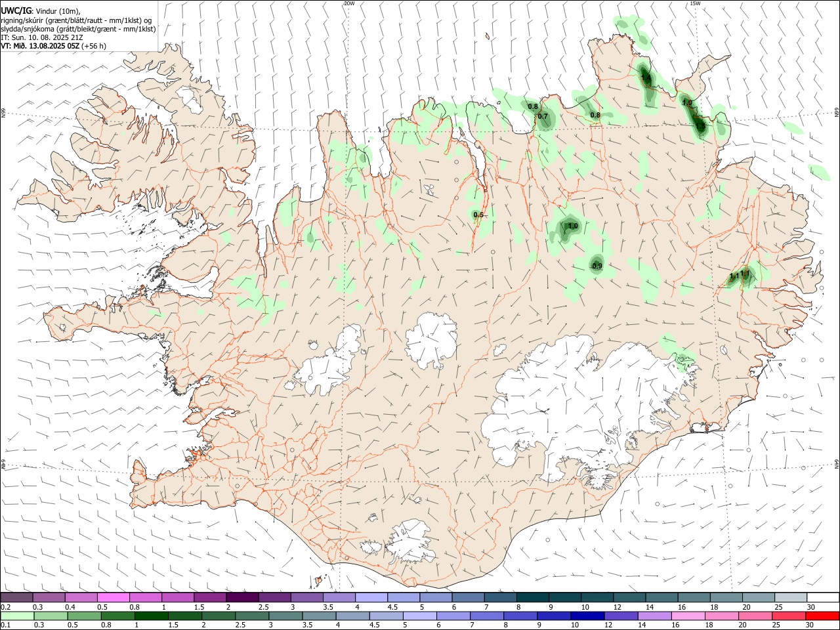Viewport: 840px width, 630px height.
Task: Click the Drangajökull glacier in the Westfjords
Action: tap(191, 98)
